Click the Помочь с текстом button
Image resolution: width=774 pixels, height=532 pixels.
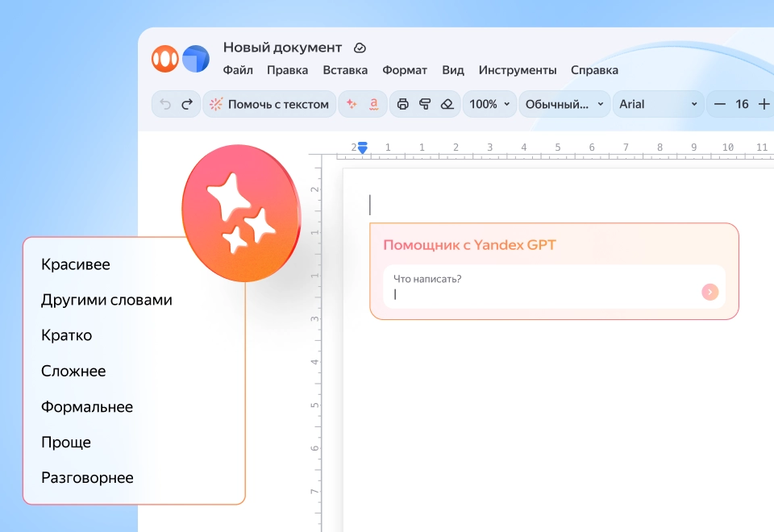[268, 104]
